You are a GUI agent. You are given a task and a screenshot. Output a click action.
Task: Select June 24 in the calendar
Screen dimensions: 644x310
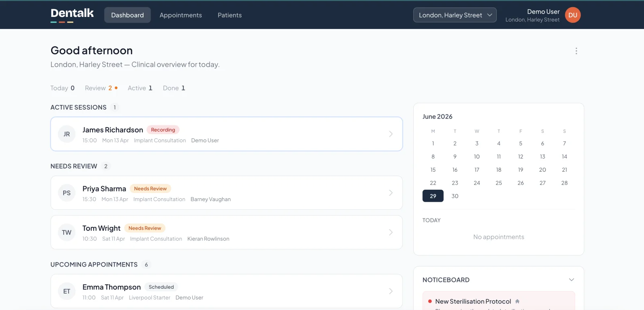pos(477,183)
